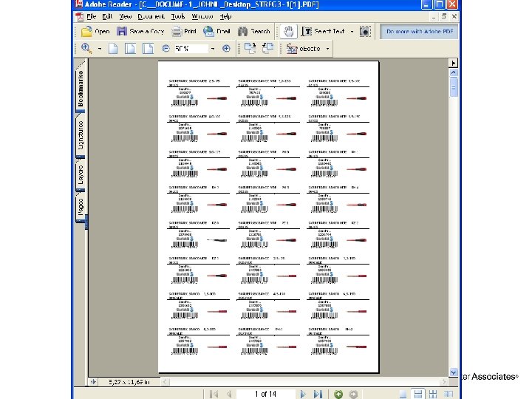Click Adobe Reader title bar icon
This screenshot has height=399, width=532.
coord(79,4)
